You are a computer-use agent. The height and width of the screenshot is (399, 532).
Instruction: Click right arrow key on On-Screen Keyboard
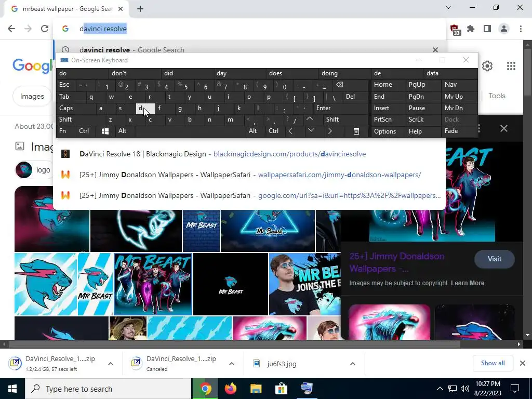coord(330,131)
